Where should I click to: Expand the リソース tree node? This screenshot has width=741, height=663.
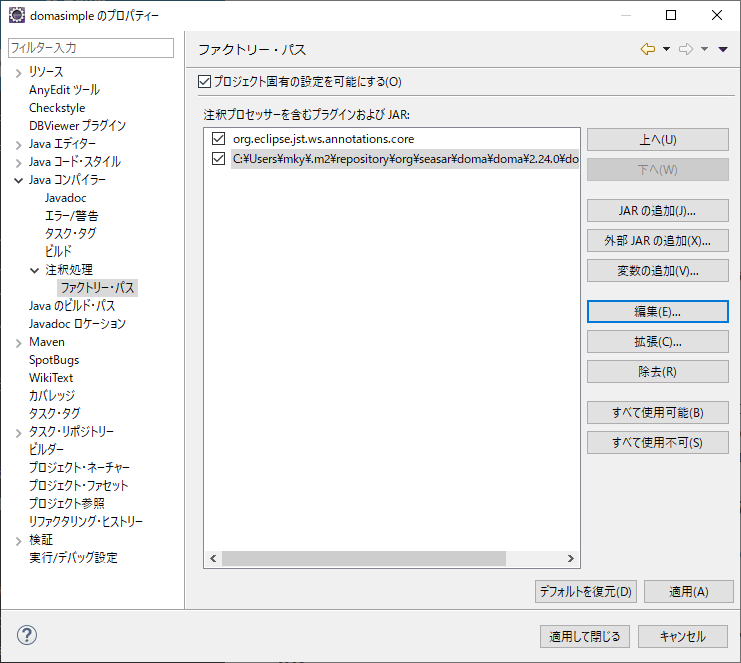[18, 72]
